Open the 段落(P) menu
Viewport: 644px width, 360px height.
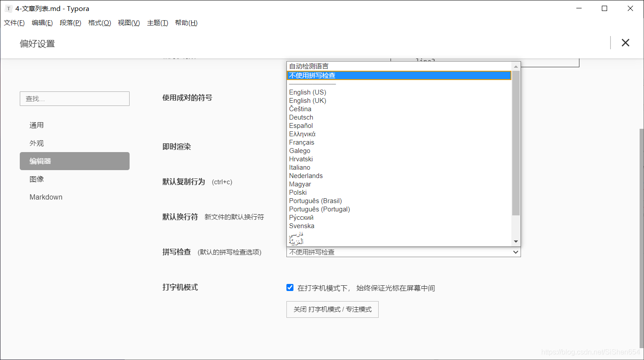click(x=70, y=23)
